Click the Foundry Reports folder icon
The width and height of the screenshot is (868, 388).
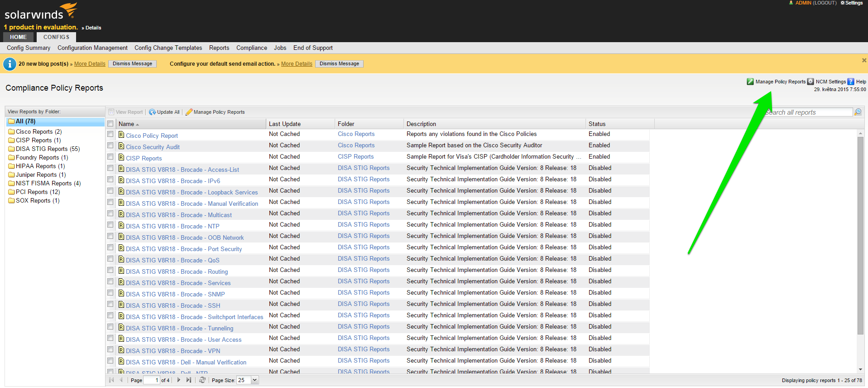click(x=11, y=157)
